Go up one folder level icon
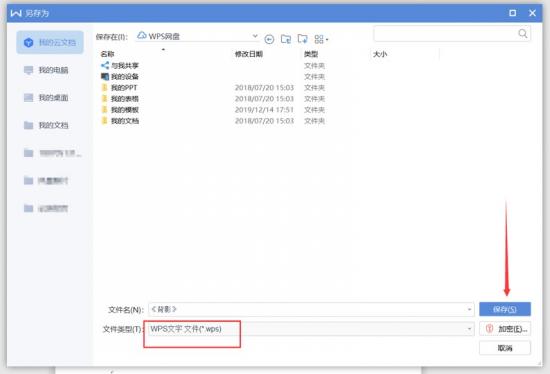Screen dimensions: 550x374 286,39
